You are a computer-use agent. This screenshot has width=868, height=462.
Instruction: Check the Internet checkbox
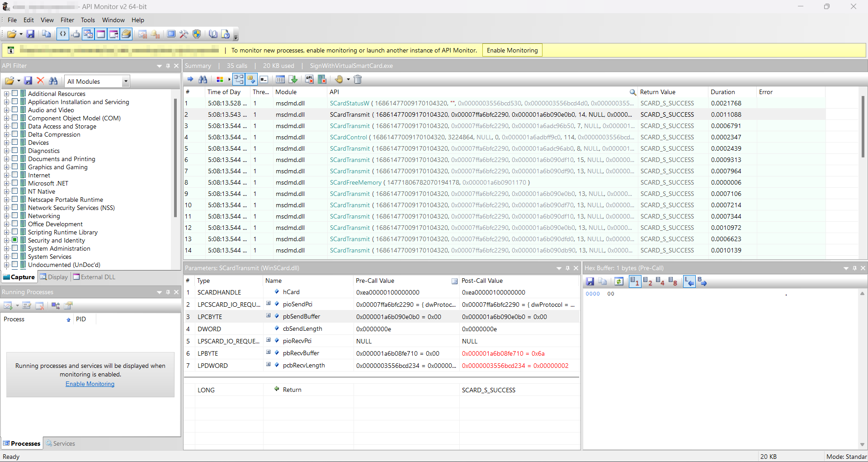[x=15, y=175]
